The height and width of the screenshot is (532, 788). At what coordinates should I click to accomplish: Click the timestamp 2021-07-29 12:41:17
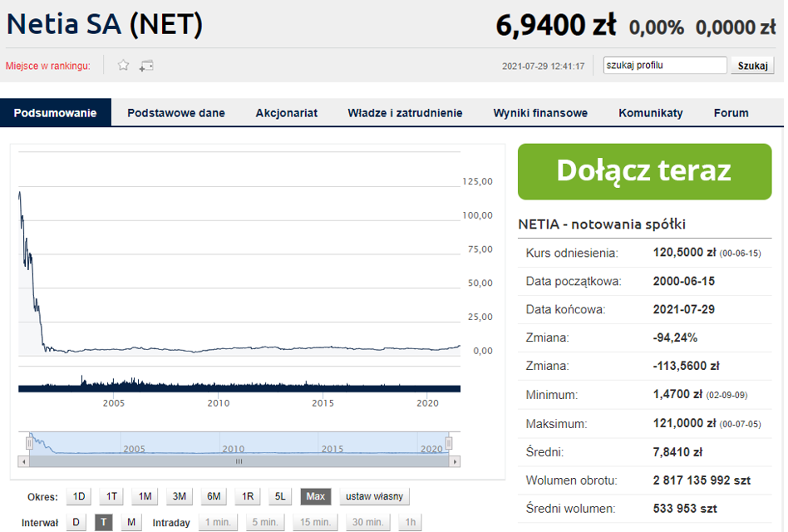coord(544,66)
